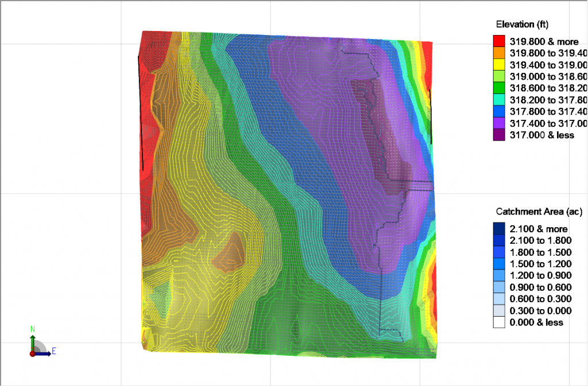The image size is (588, 386).
Task: Click the 0.600 to 0.300 catchment swatch
Action: [x=499, y=299]
